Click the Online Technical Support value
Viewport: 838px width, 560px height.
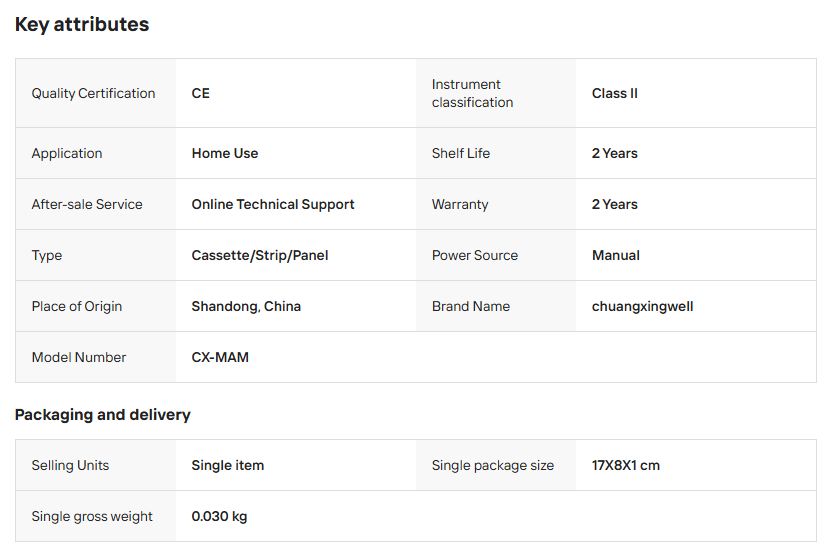[273, 204]
